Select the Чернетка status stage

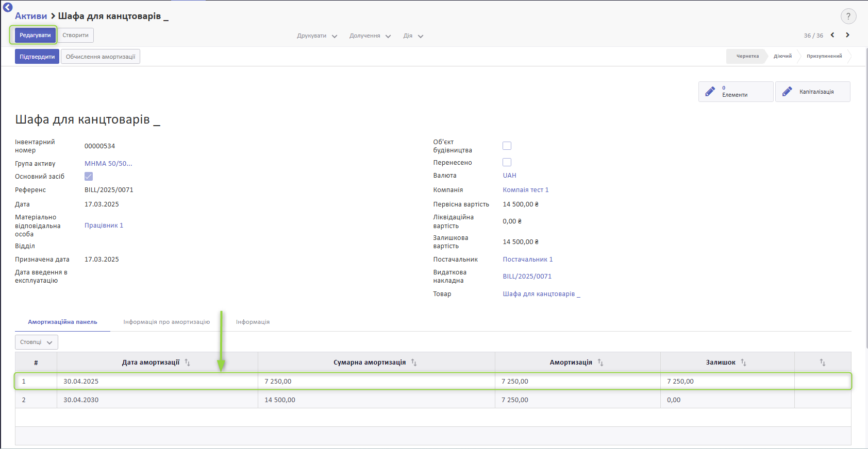747,56
